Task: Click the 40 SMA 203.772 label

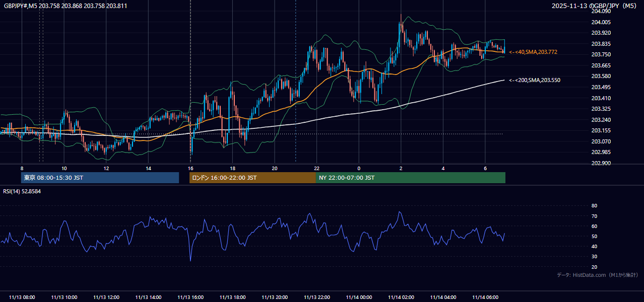Action: coord(533,52)
